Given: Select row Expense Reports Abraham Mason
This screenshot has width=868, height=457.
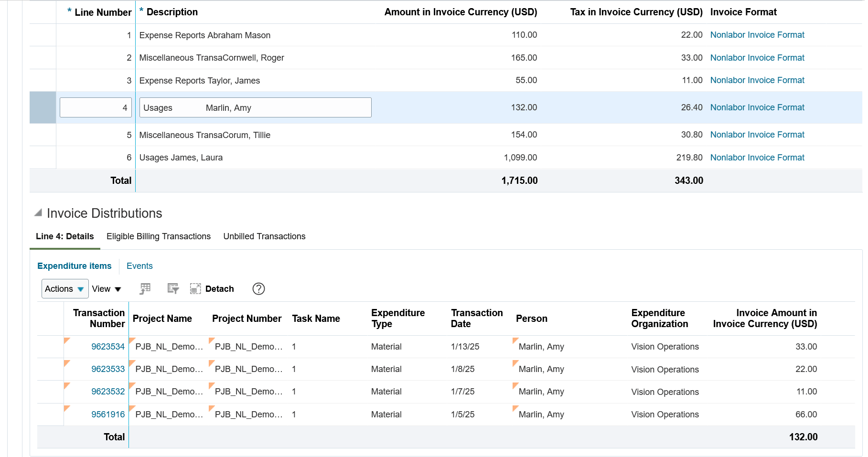Looking at the screenshot, I should [446, 35].
